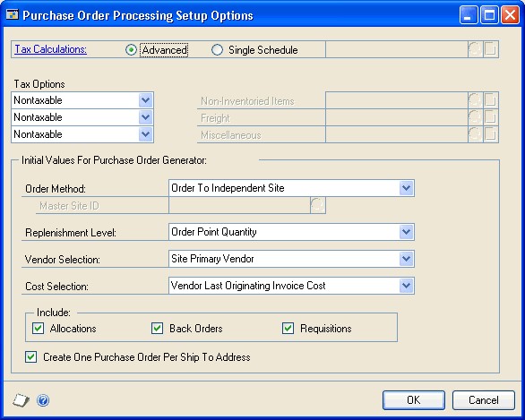
Task: Click lookup icon for Freight schedule
Action: coord(475,117)
